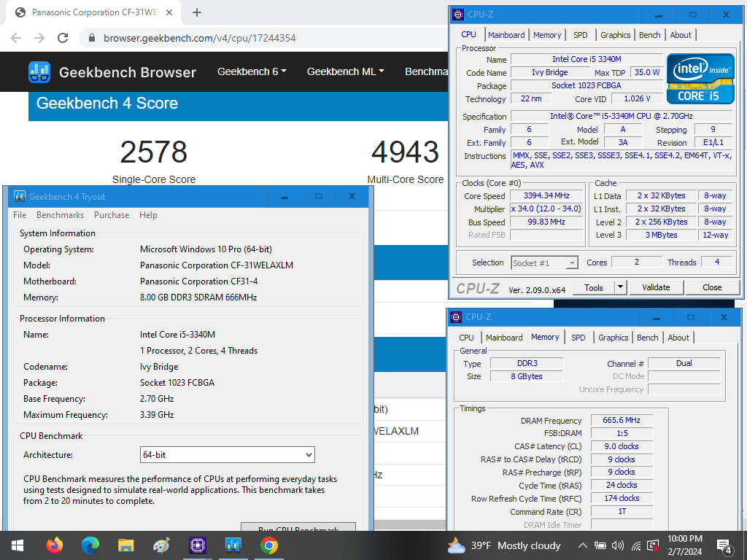The height and width of the screenshot is (560, 747).
Task: Open the Geekbench 6 dropdown menu
Action: [x=252, y=71]
